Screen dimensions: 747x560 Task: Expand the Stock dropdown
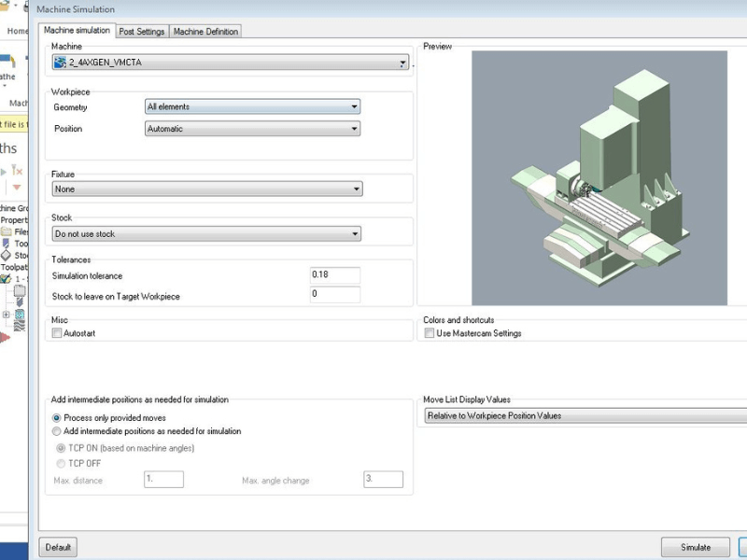(206, 233)
